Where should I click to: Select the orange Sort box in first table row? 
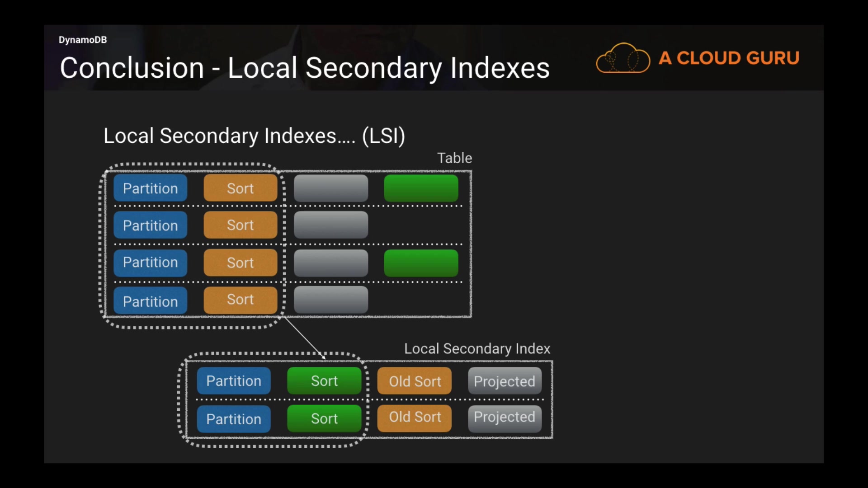pyautogui.click(x=240, y=188)
